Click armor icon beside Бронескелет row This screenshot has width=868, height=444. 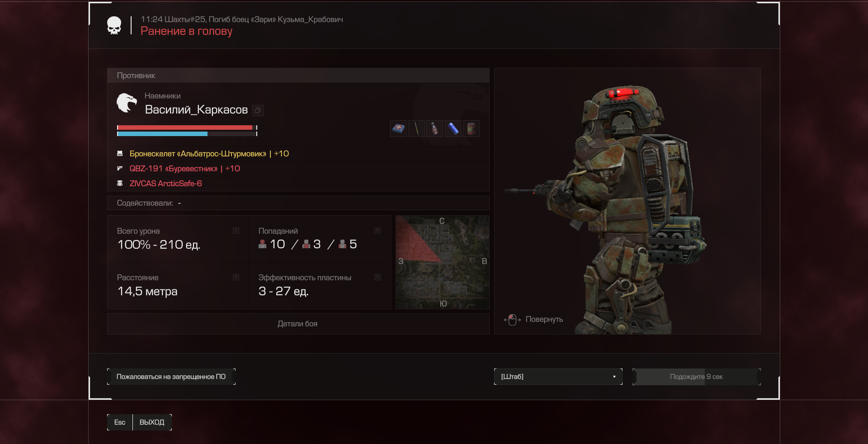click(120, 154)
